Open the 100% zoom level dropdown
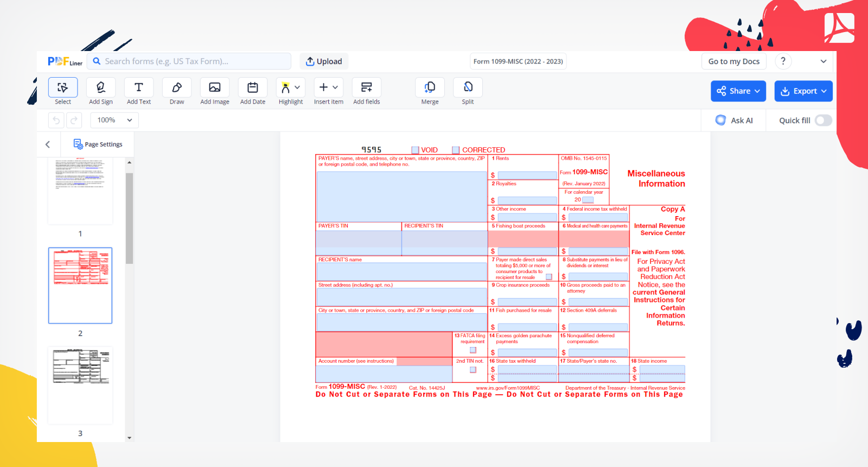Image resolution: width=868 pixels, height=467 pixels. 114,120
